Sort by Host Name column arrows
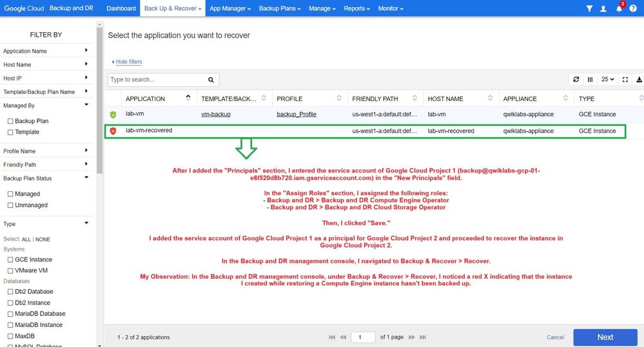 point(491,98)
